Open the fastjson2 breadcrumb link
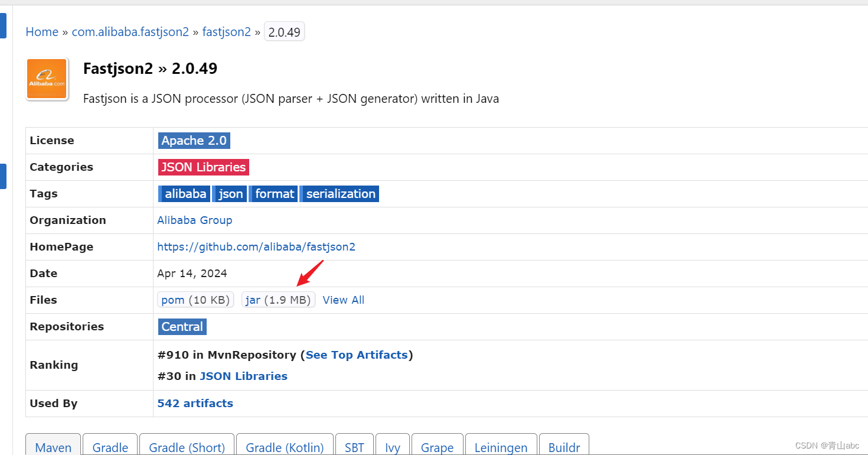The width and height of the screenshot is (868, 455). click(226, 31)
